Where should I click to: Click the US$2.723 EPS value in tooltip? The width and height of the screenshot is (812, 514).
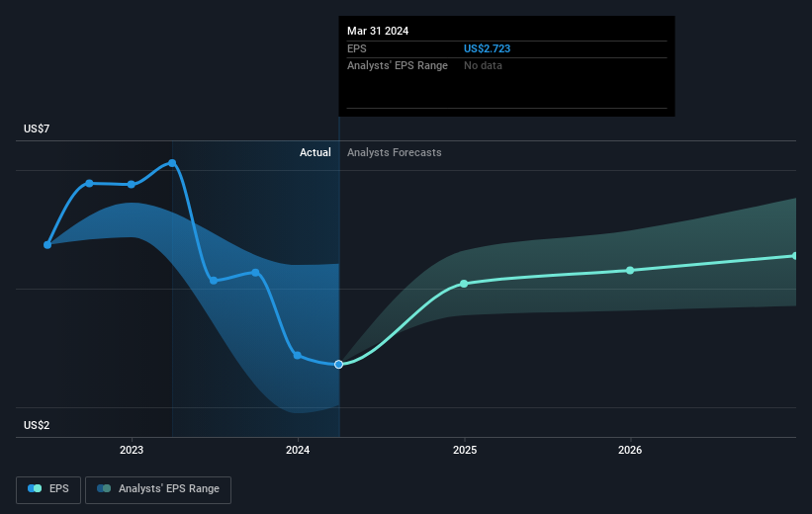coord(487,48)
